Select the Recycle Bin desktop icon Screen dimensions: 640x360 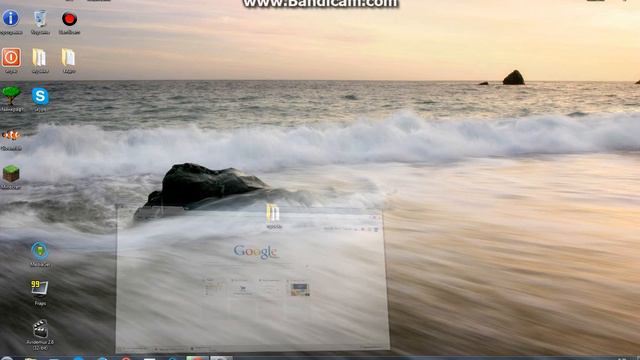coord(40,19)
